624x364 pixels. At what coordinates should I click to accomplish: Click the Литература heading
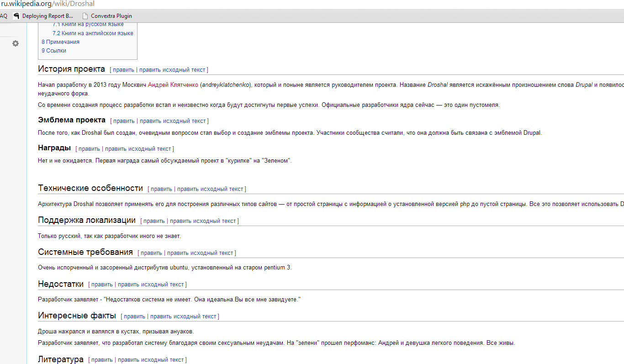click(x=61, y=359)
